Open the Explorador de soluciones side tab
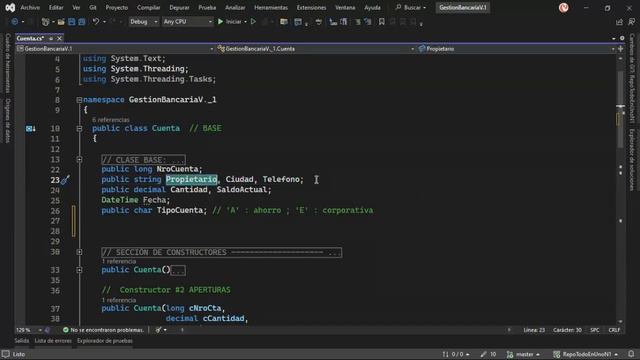This screenshot has width=640, height=360. (632, 160)
